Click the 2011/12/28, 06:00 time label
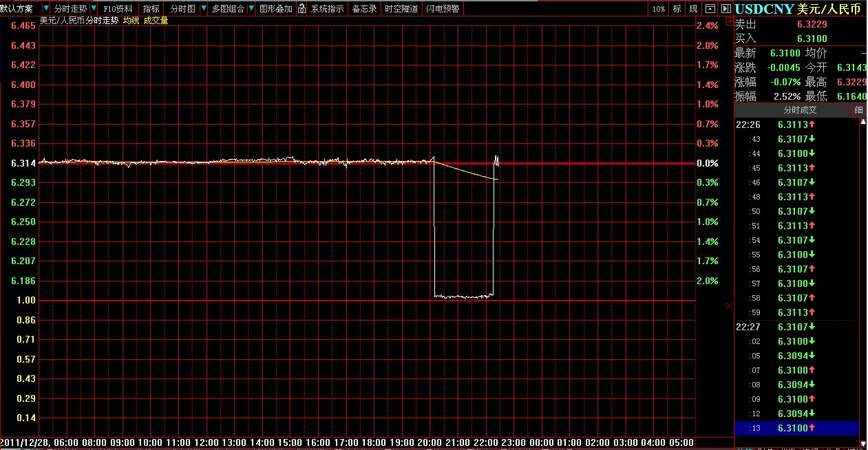Image resolution: width=868 pixels, height=450 pixels. point(40,442)
